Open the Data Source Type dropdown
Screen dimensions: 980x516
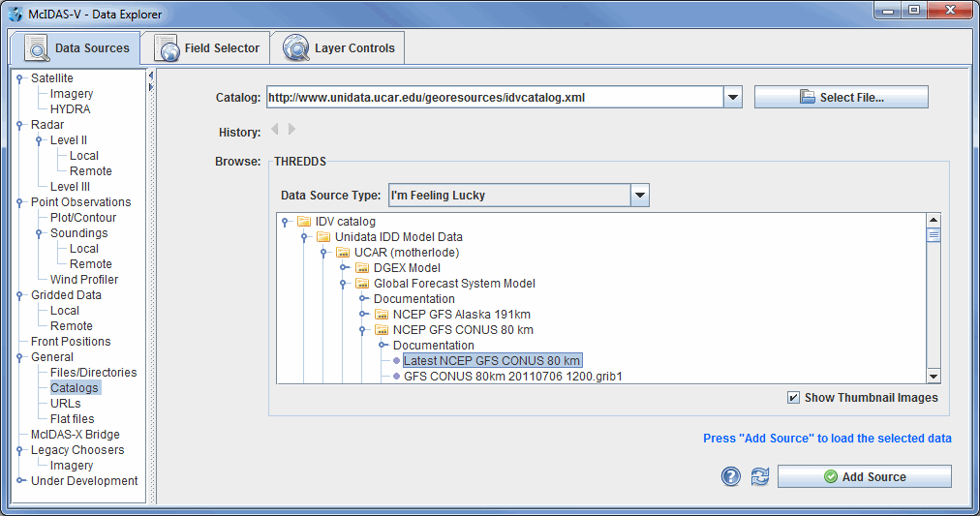(640, 195)
